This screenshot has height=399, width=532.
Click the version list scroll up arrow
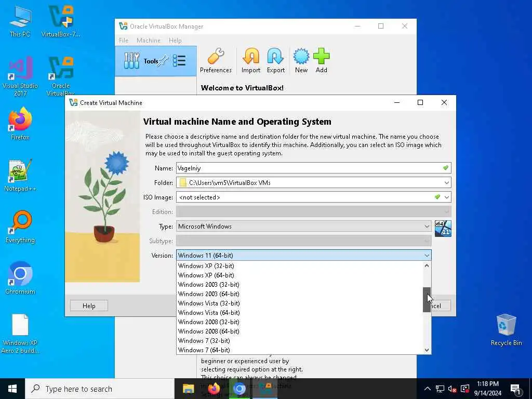point(427,265)
